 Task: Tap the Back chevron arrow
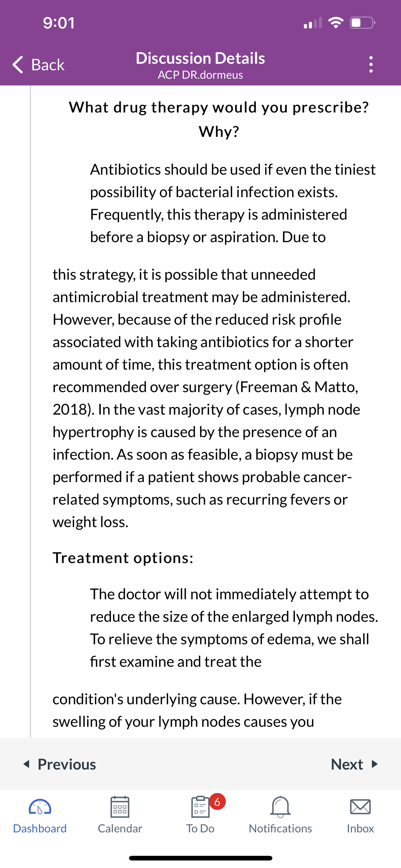pyautogui.click(x=18, y=64)
